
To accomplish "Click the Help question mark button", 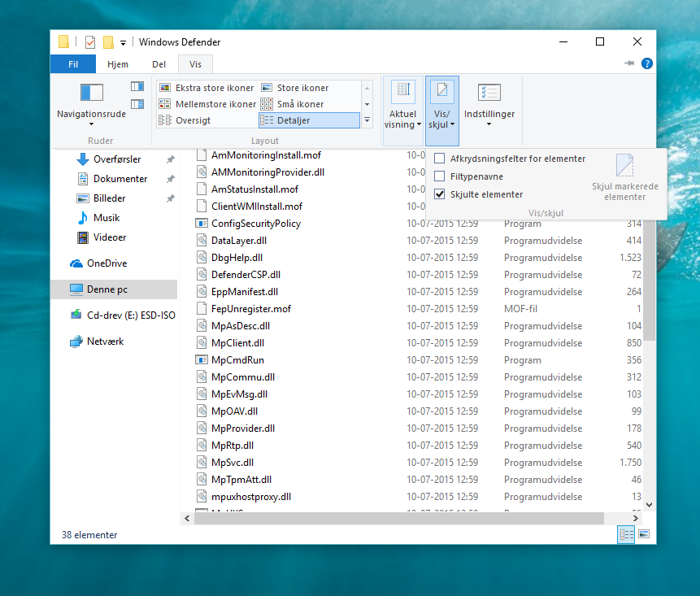I will pyautogui.click(x=646, y=63).
